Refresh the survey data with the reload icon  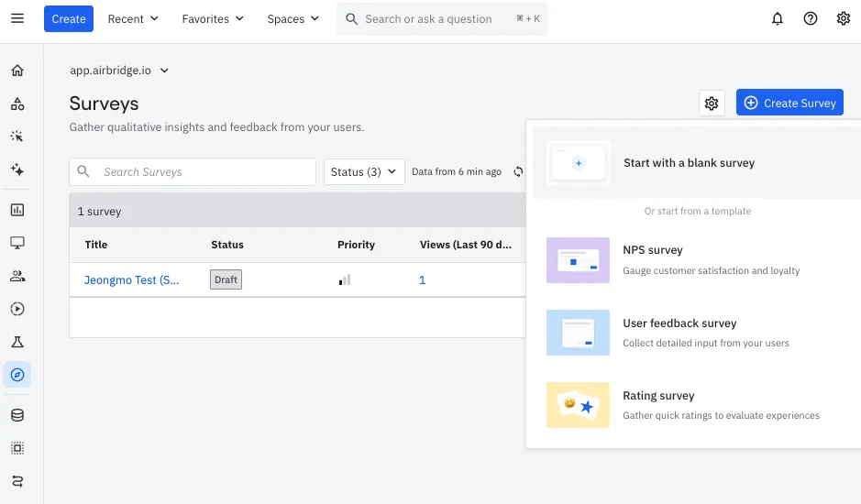pos(518,172)
